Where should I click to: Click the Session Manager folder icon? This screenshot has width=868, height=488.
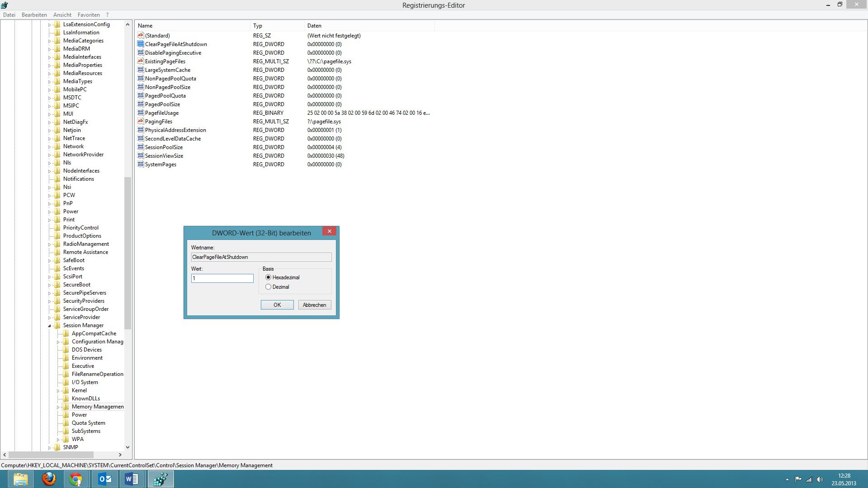[x=57, y=325]
